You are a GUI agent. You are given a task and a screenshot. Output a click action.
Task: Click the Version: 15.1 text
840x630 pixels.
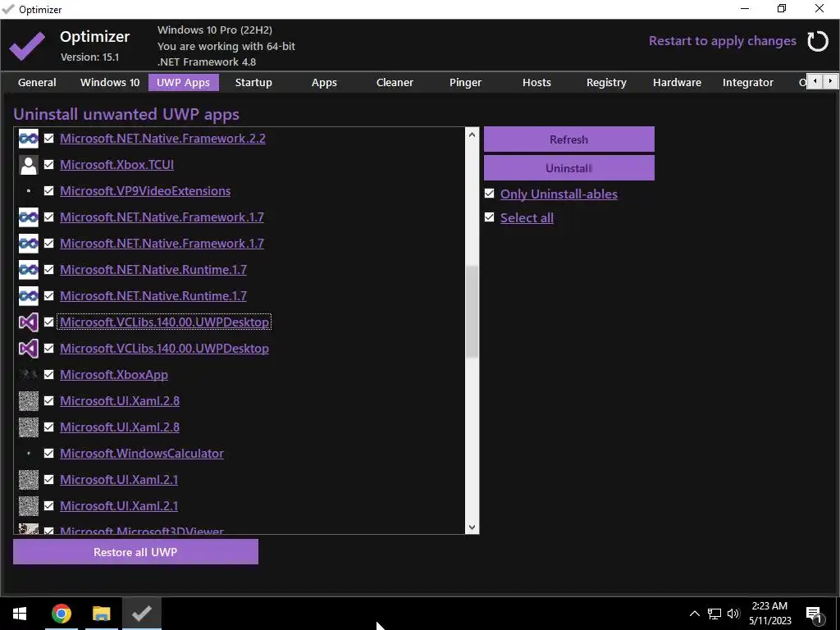[89, 57]
